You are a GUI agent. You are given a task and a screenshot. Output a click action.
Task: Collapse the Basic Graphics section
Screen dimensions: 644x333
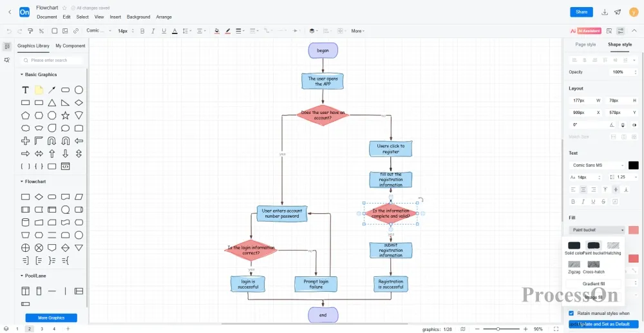pyautogui.click(x=21, y=75)
